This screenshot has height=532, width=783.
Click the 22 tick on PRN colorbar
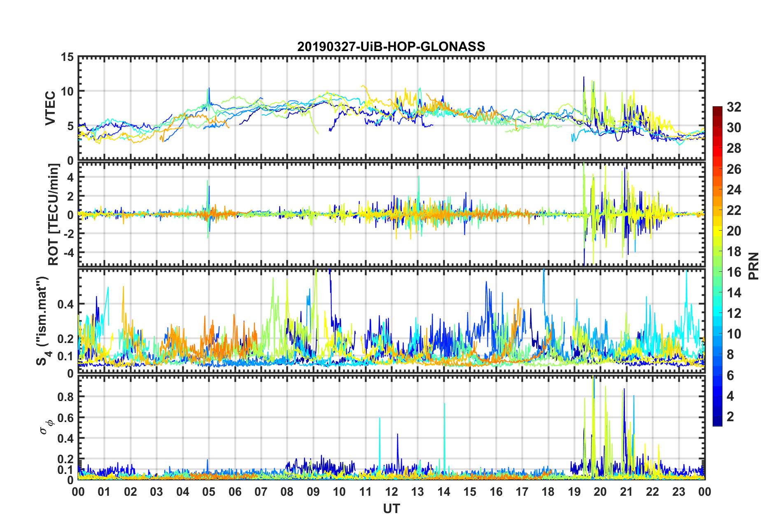pyautogui.click(x=734, y=210)
